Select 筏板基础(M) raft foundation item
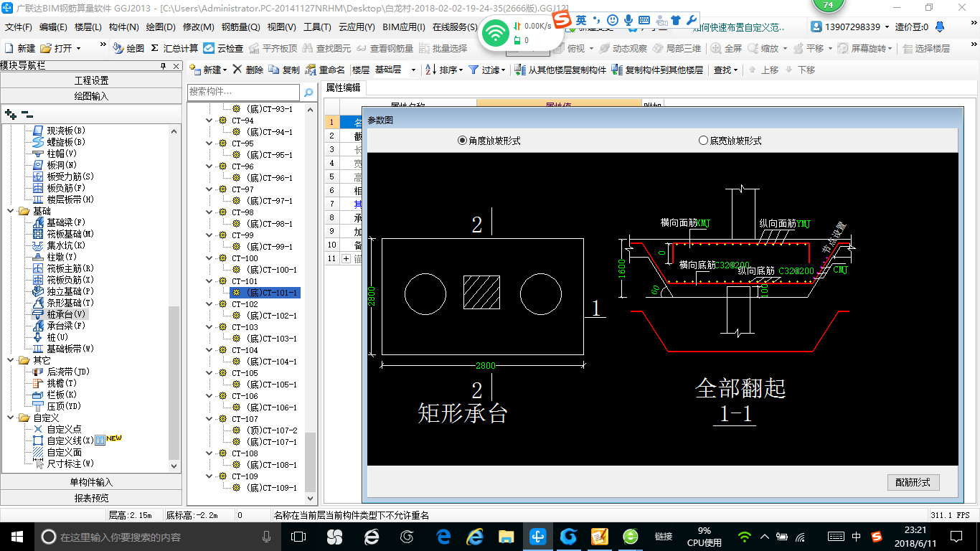The height and width of the screenshot is (551, 980). [70, 234]
